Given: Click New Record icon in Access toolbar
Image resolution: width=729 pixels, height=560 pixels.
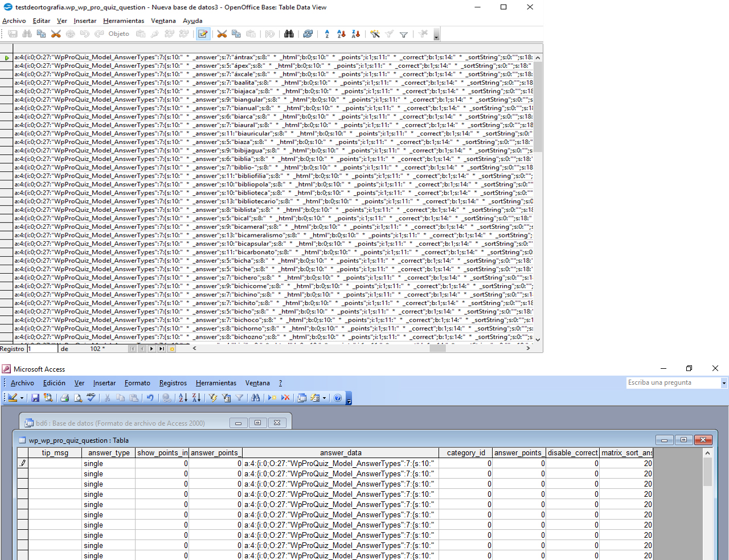Looking at the screenshot, I should (x=273, y=398).
